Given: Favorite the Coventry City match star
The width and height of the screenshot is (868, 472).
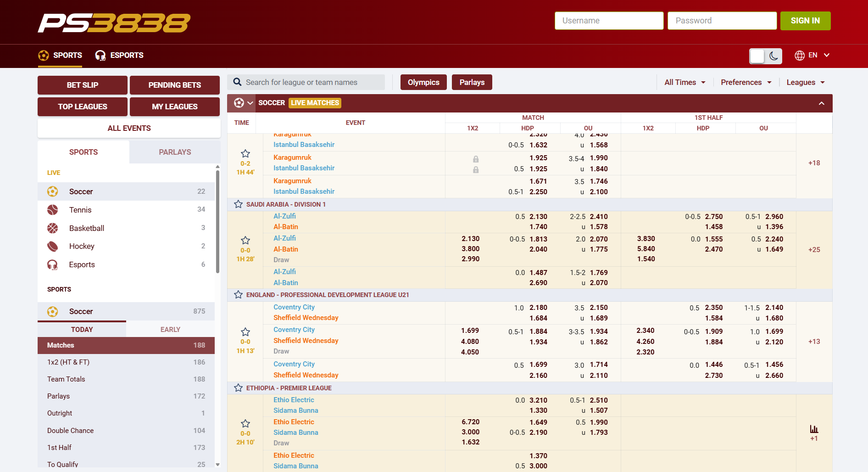Looking at the screenshot, I should [x=245, y=332].
